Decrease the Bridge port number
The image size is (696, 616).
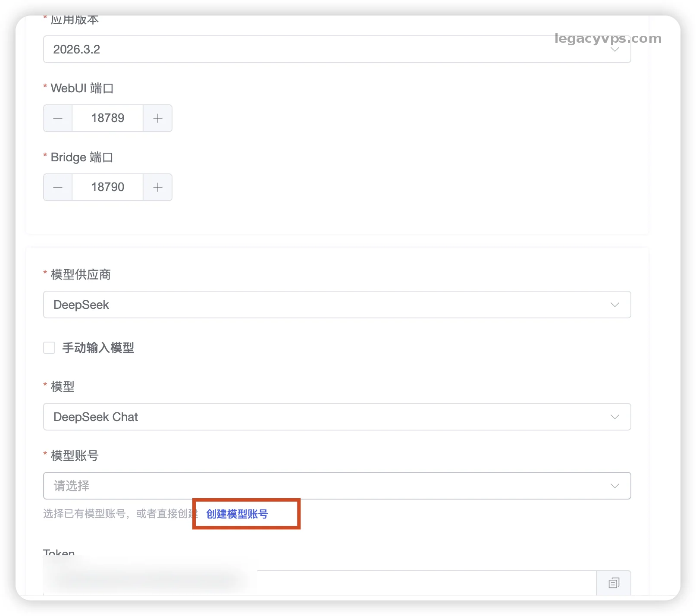(x=58, y=187)
